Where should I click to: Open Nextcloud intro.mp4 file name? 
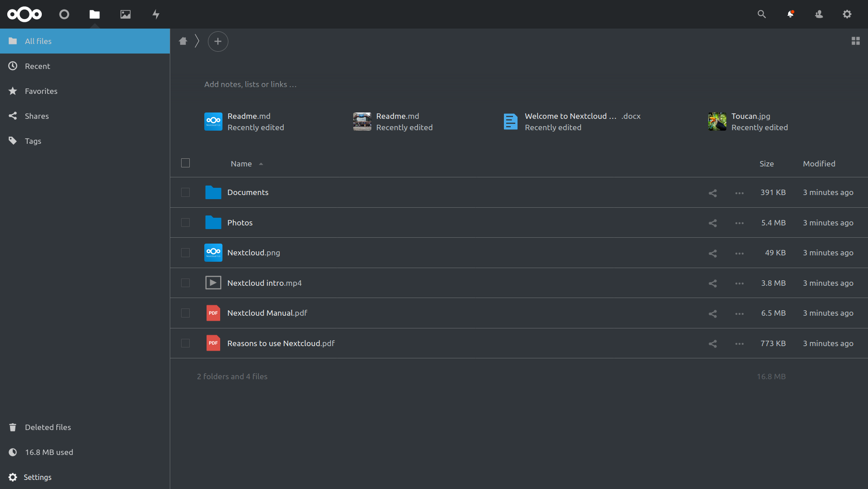click(264, 283)
